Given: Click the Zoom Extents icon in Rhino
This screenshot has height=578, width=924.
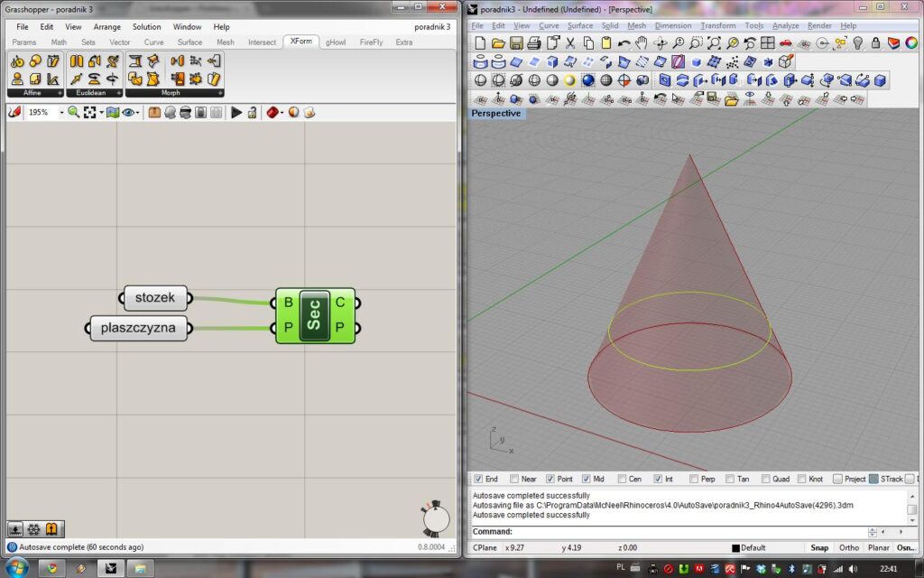Looking at the screenshot, I should 714,43.
